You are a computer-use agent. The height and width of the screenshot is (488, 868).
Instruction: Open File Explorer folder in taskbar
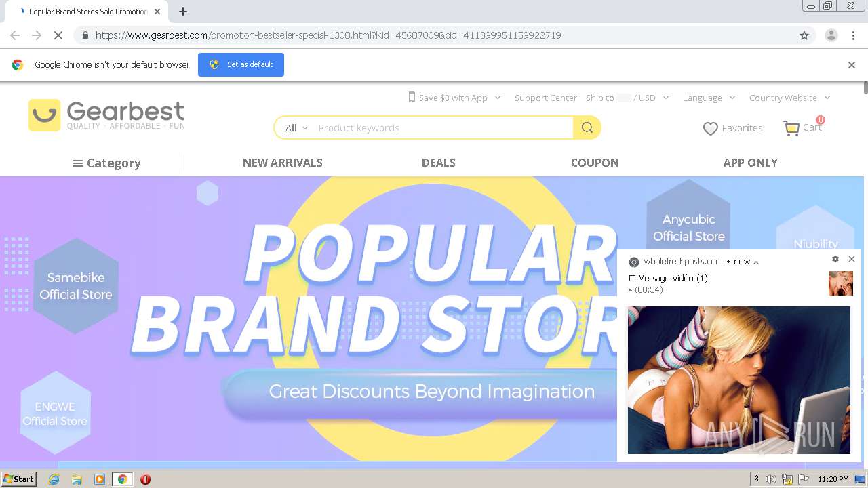click(77, 479)
